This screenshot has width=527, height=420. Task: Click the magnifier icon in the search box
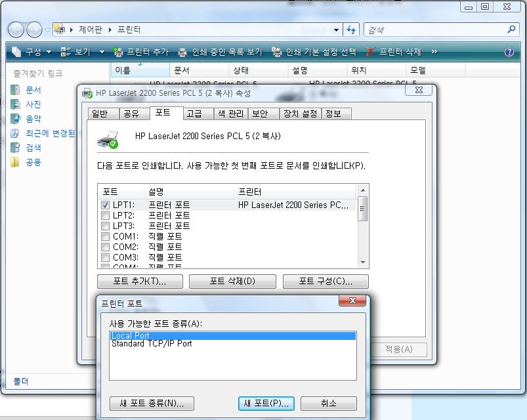(511, 30)
